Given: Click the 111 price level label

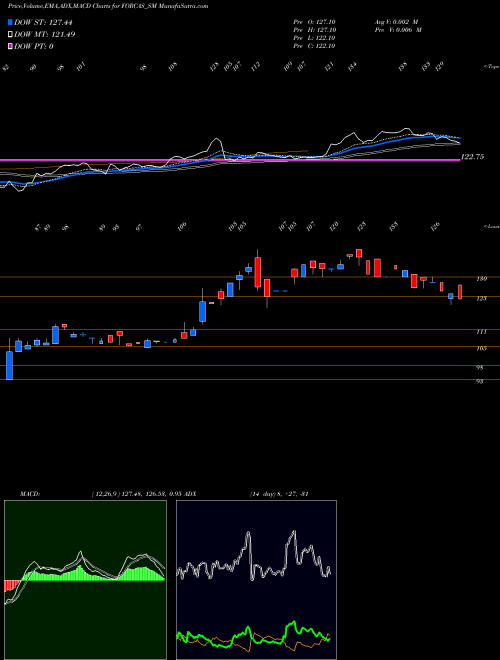Looking at the screenshot, I should tap(482, 332).
